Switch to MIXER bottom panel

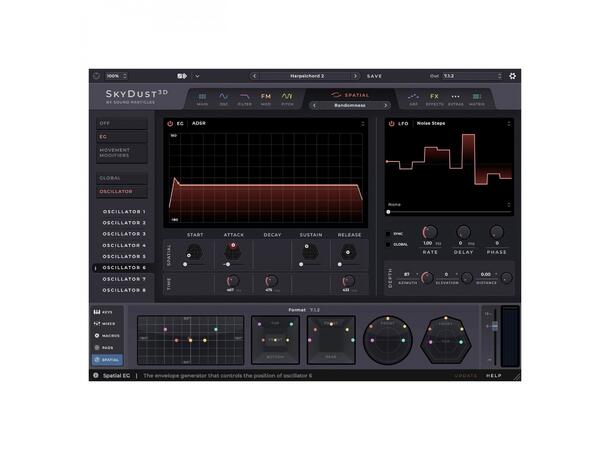click(x=104, y=324)
